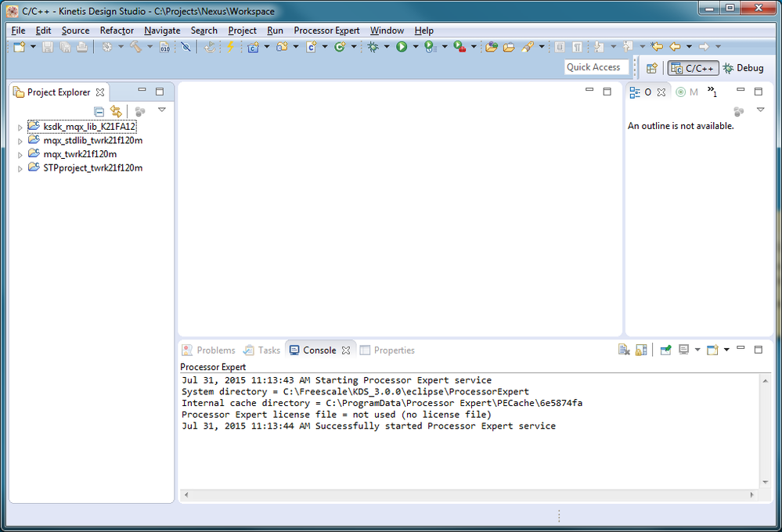This screenshot has width=782, height=532.
Task: Switch to the Console tab
Action: [x=319, y=350]
